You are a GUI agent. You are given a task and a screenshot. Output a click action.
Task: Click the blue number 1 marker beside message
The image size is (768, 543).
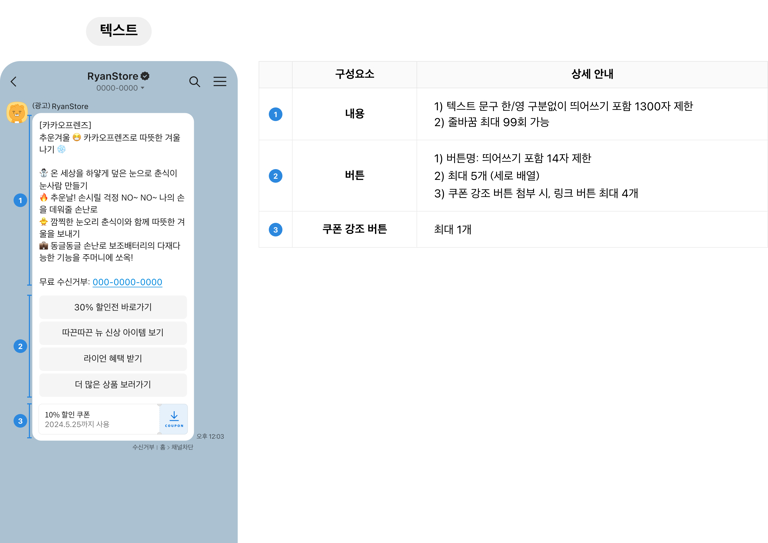(20, 200)
